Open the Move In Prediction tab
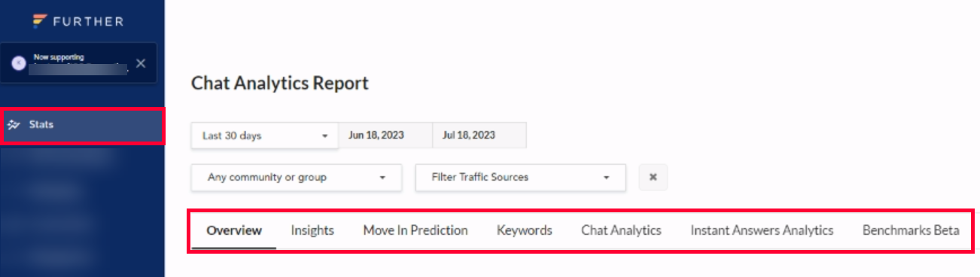Image resolution: width=980 pixels, height=277 pixels. (415, 230)
